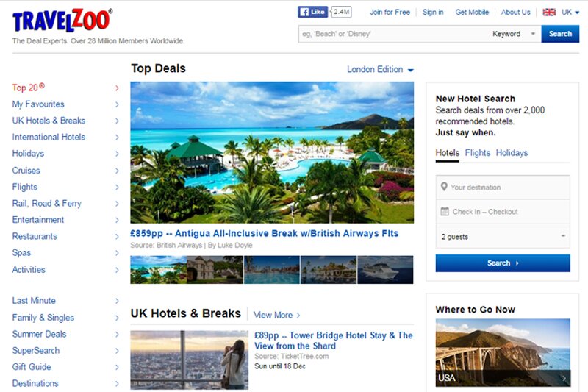The height and width of the screenshot is (392, 588).
Task: Click the blue hotel Search button
Action: click(503, 263)
